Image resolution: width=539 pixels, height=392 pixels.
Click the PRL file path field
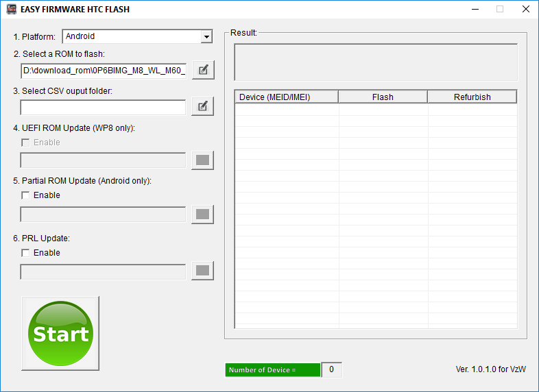(103, 272)
